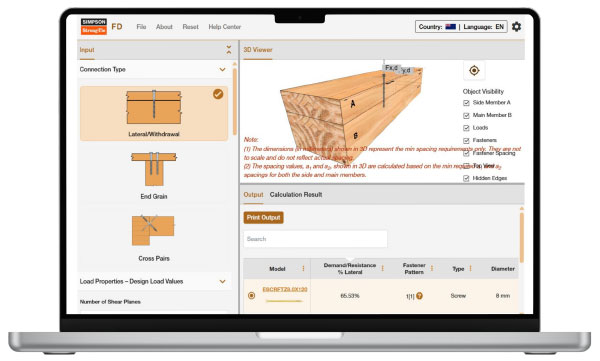600x361 pixels.
Task: Collapse the Load Properties section chevron
Action: [x=222, y=281]
